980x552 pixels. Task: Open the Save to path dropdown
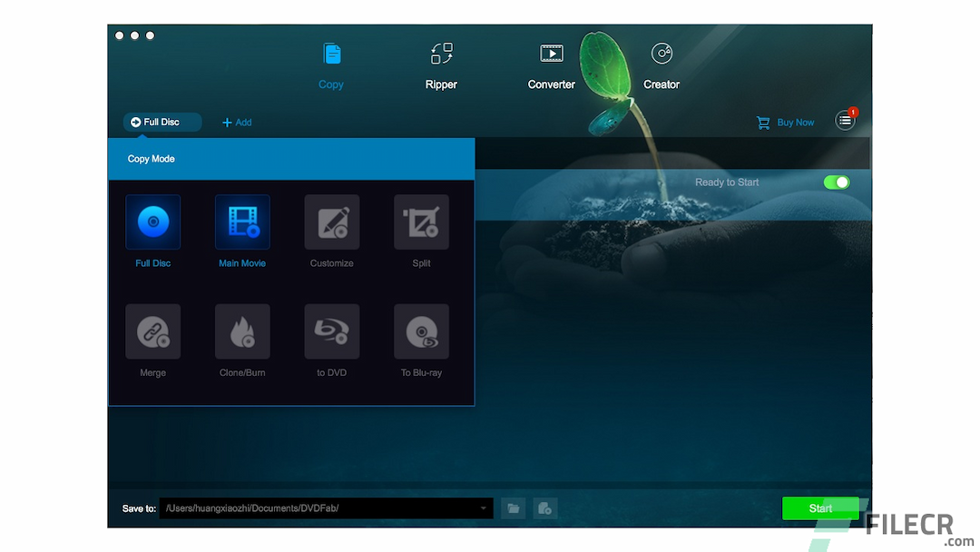(484, 508)
